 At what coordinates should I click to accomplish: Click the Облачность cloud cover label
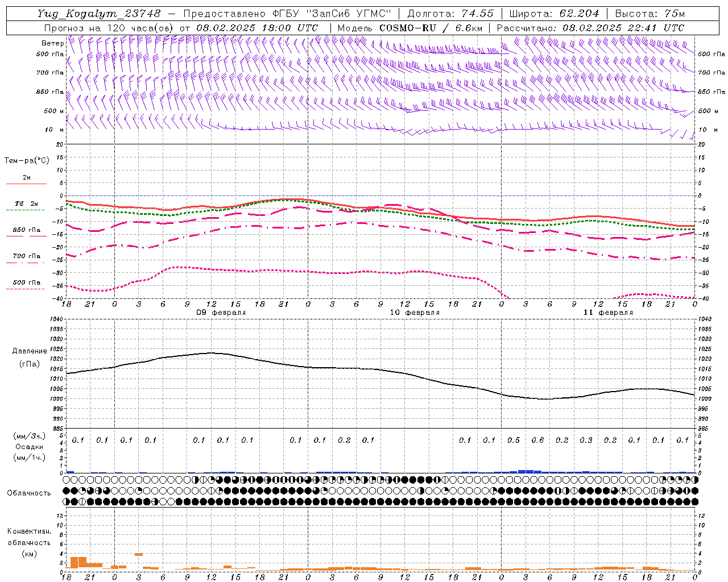[29, 493]
